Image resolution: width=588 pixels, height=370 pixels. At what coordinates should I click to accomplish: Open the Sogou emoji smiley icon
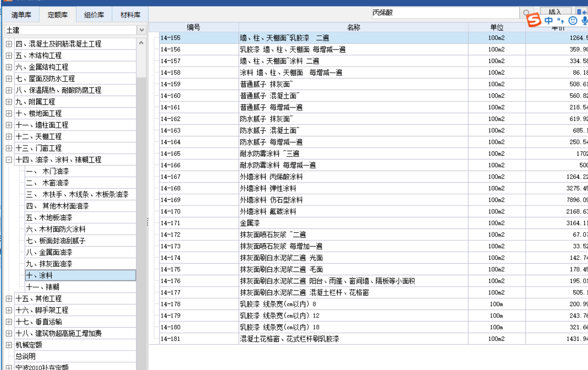573,20
